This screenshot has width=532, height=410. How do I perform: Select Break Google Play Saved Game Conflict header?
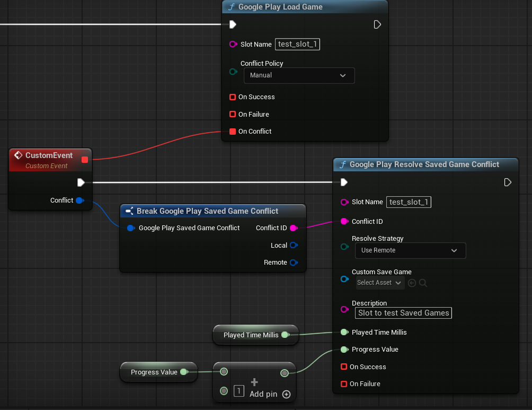[207, 211]
